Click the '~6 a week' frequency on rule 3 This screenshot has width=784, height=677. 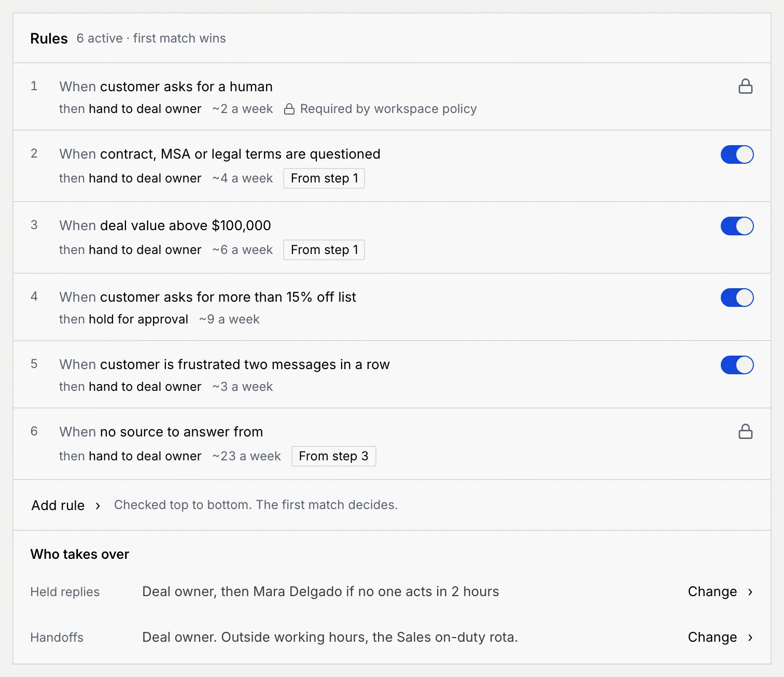(x=242, y=250)
